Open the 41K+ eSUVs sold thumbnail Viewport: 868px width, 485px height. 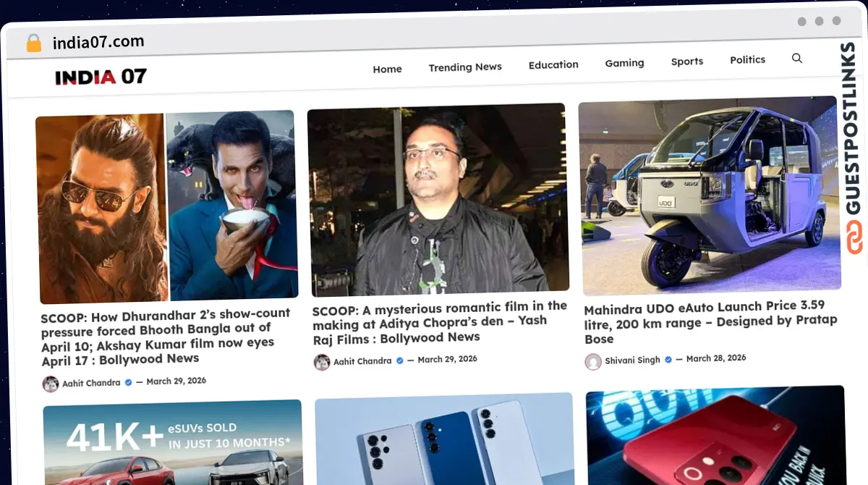click(174, 443)
